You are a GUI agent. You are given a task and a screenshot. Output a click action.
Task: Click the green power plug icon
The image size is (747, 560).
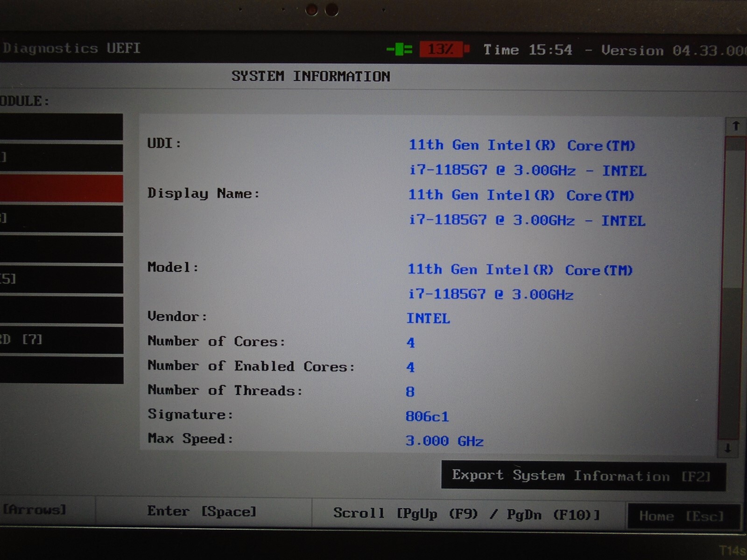pos(399,49)
